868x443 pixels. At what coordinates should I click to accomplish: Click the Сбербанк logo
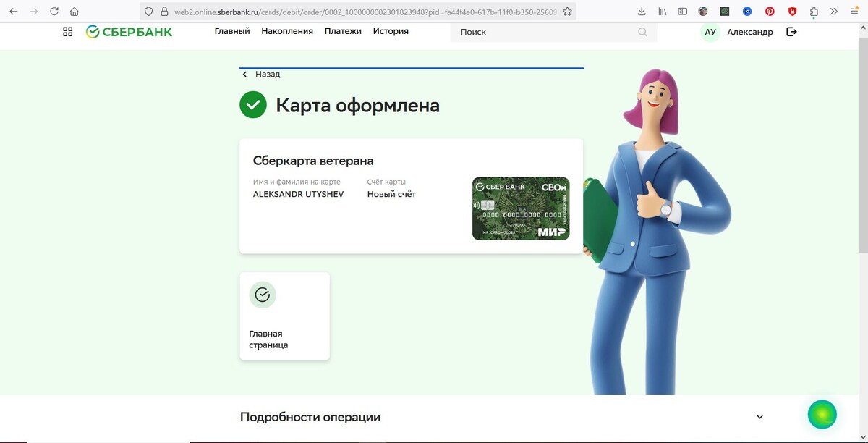click(x=129, y=32)
